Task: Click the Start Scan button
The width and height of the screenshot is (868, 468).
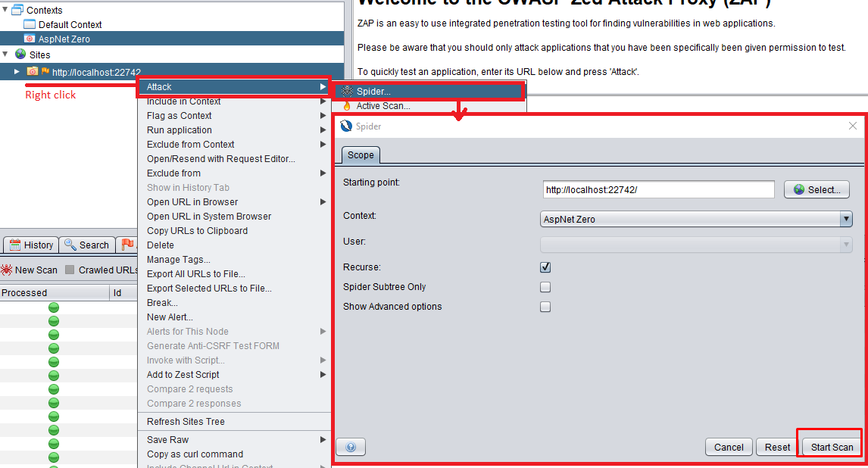Action: (x=832, y=447)
